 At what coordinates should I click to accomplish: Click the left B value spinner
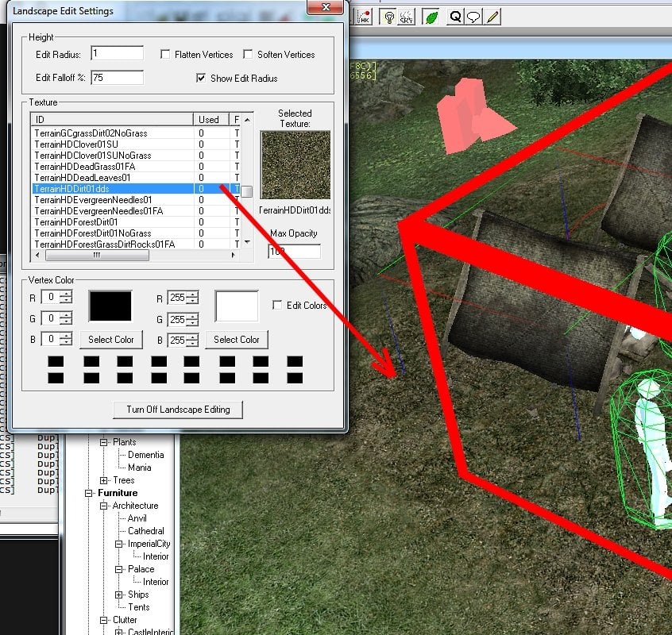[x=66, y=339]
